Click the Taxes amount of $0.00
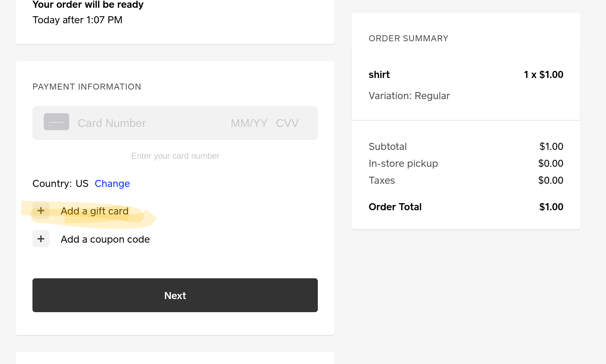This screenshot has width=606, height=364. [x=551, y=181]
